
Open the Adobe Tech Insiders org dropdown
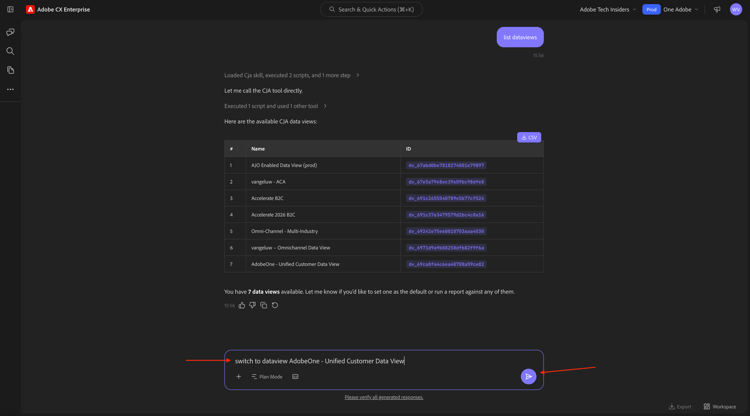607,10
